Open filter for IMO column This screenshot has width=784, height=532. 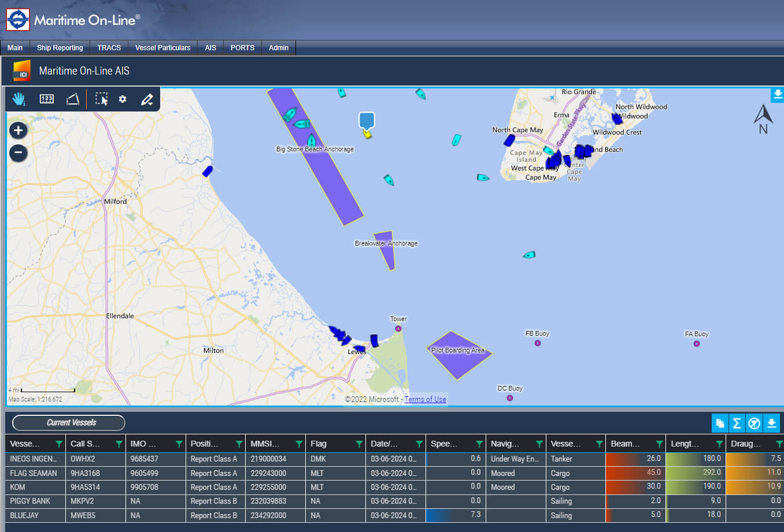coord(179,444)
